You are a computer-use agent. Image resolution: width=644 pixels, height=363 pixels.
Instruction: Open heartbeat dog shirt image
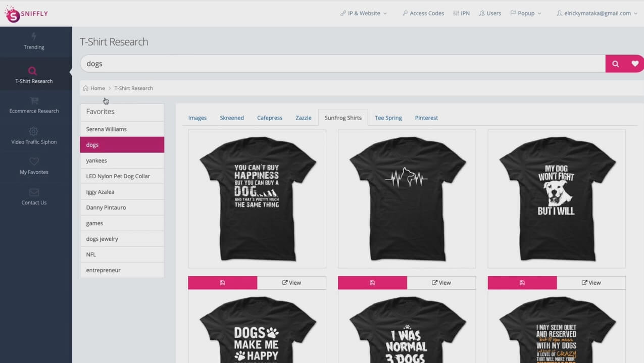[x=407, y=199]
